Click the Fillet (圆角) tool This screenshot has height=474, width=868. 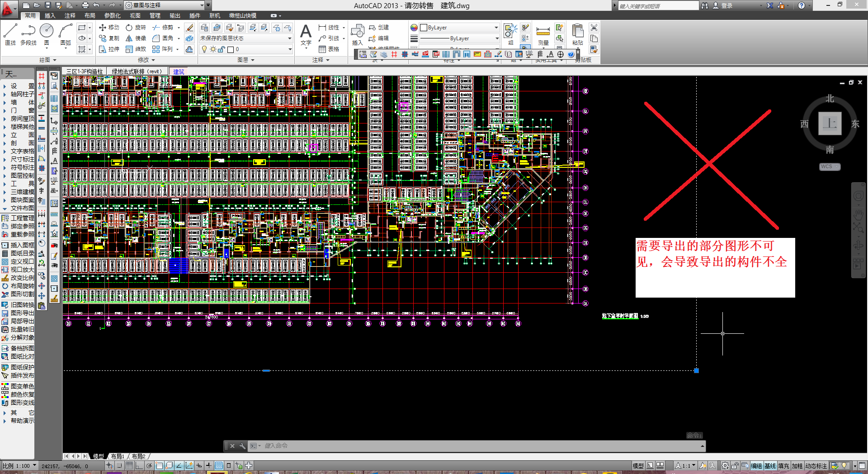pyautogui.click(x=163, y=38)
